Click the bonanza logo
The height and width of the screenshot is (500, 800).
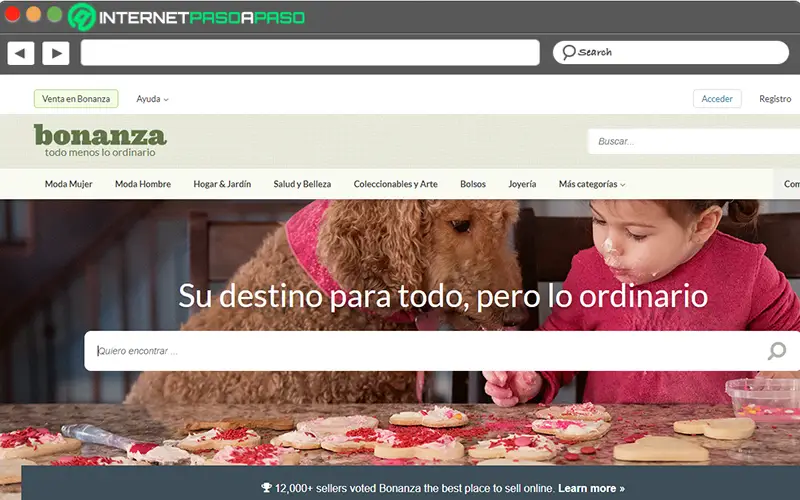click(x=100, y=135)
